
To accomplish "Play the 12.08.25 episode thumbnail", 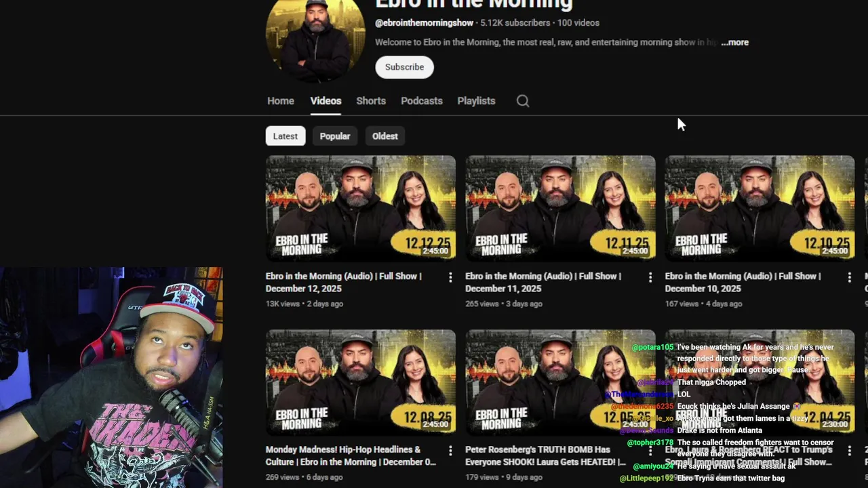I will [361, 382].
